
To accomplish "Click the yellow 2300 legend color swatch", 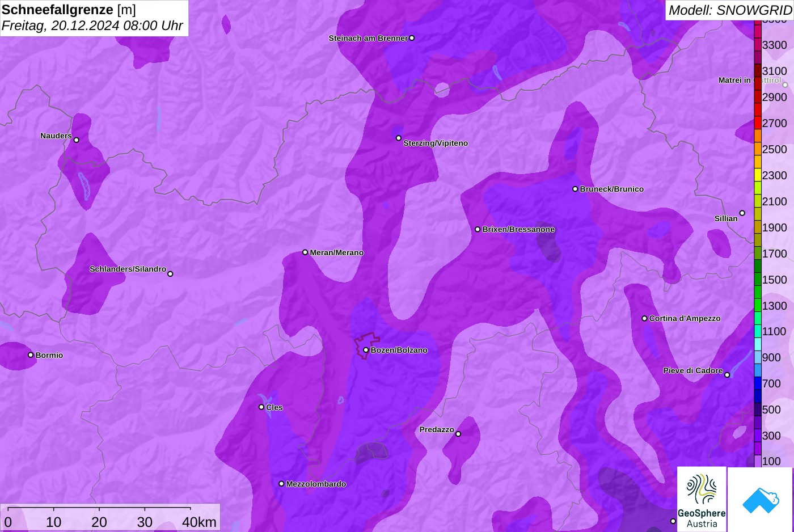I will click(x=758, y=175).
